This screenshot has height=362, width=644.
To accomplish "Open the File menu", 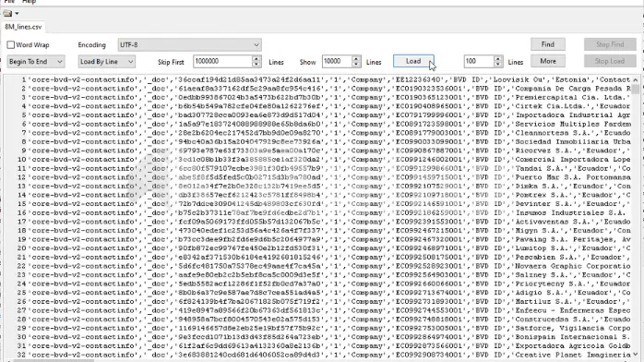I will point(9,2).
